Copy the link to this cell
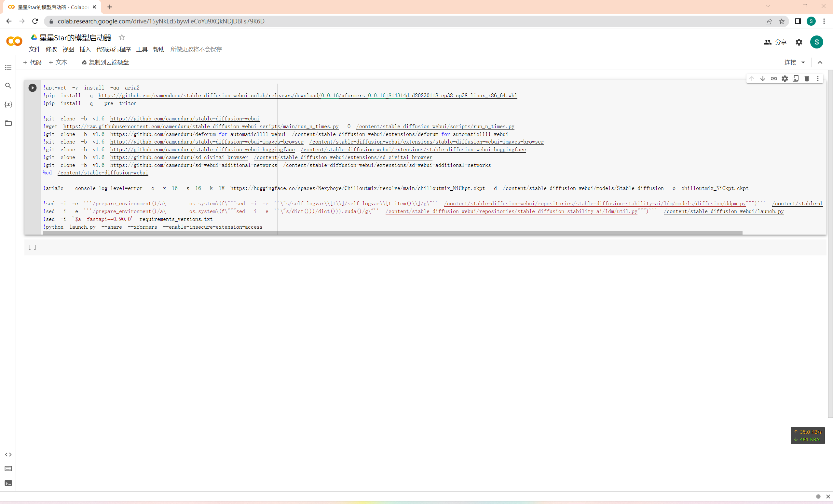The width and height of the screenshot is (833, 504). coord(774,78)
